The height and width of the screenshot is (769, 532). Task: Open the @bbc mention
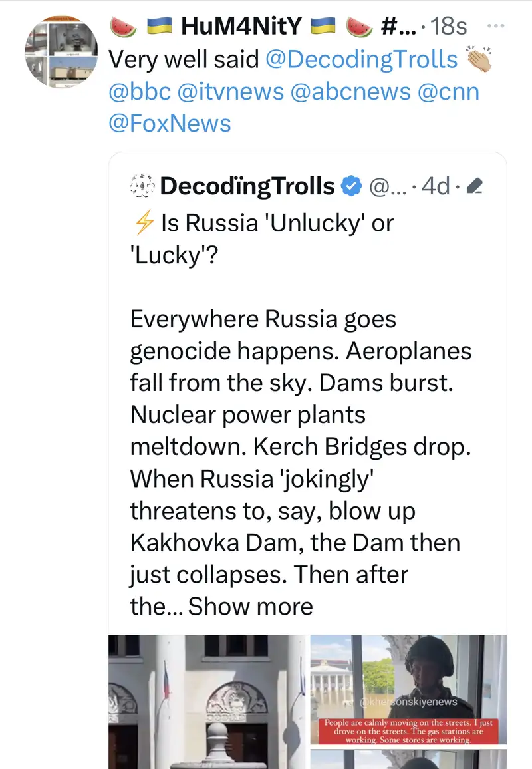(x=140, y=91)
